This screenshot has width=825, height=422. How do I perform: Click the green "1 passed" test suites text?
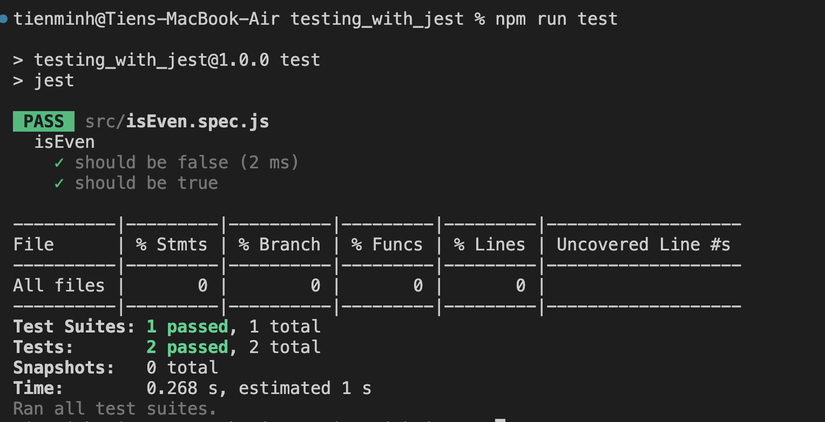tap(187, 326)
